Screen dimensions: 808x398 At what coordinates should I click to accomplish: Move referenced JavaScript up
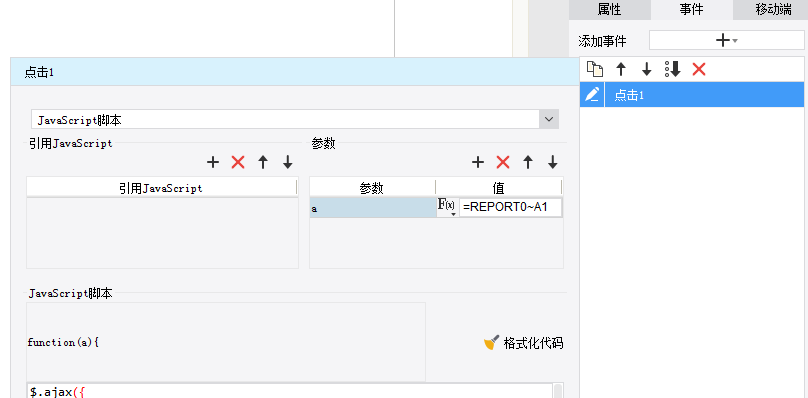tap(263, 163)
